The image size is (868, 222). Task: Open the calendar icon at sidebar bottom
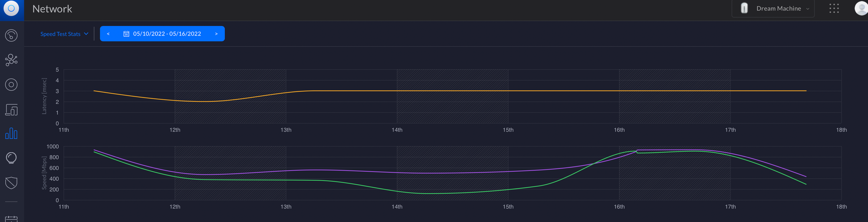[x=11, y=219]
